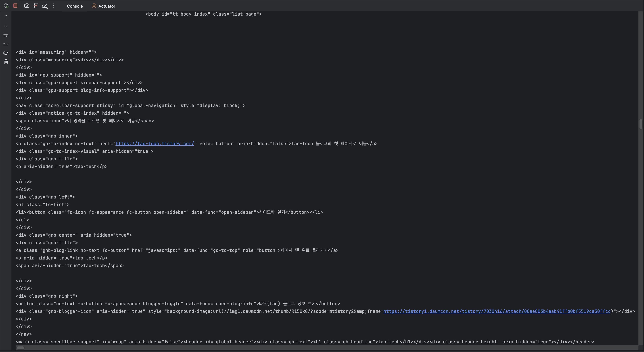This screenshot has width=644, height=352.
Task: Click the down arrow stack trace icon
Action: (x=6, y=26)
